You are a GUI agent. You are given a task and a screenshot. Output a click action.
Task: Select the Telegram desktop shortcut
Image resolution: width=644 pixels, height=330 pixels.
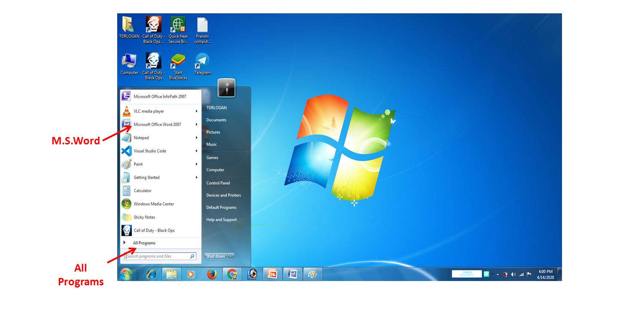pos(202,64)
